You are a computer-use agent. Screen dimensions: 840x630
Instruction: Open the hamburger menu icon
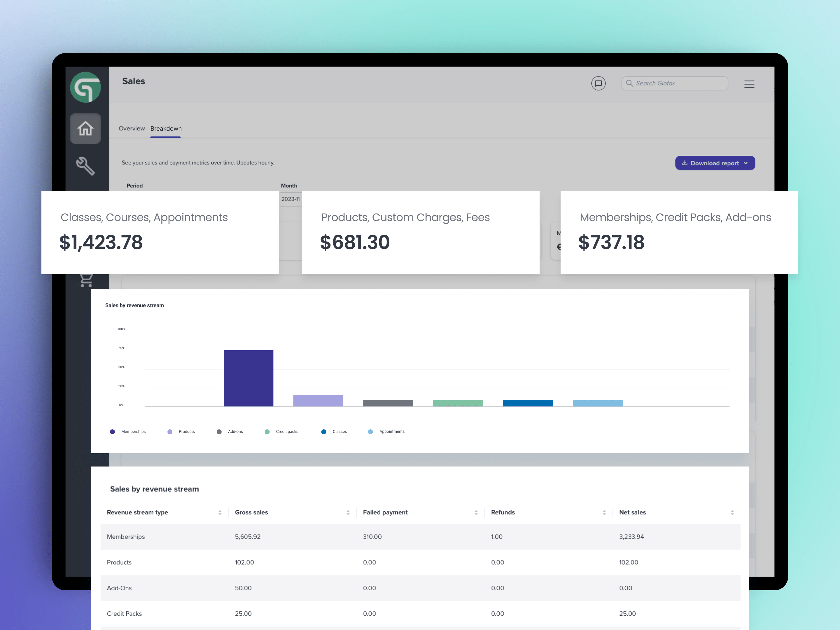749,84
